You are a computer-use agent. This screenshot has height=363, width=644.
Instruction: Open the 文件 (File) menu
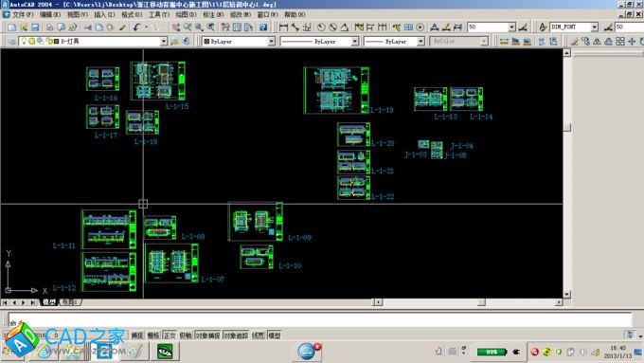(x=22, y=14)
